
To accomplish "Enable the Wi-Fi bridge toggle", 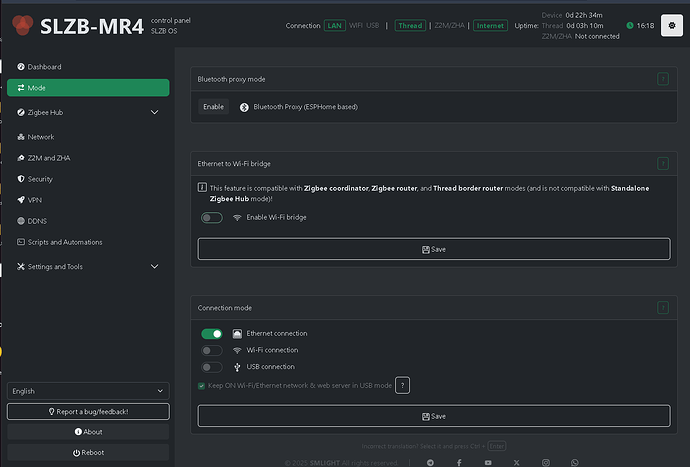I will coord(211,217).
